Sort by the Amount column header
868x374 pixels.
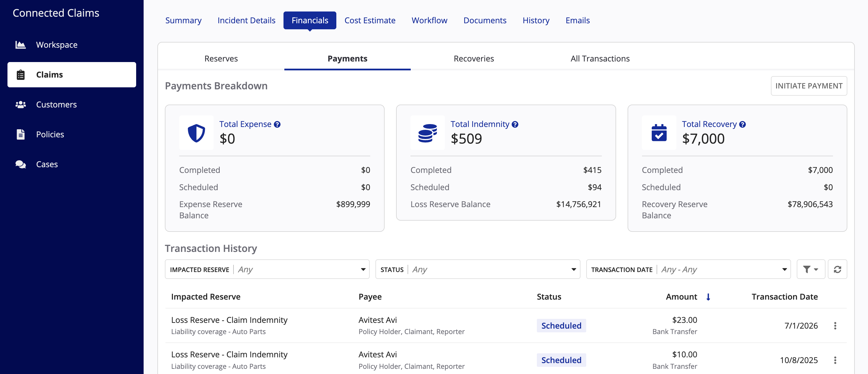tap(681, 297)
